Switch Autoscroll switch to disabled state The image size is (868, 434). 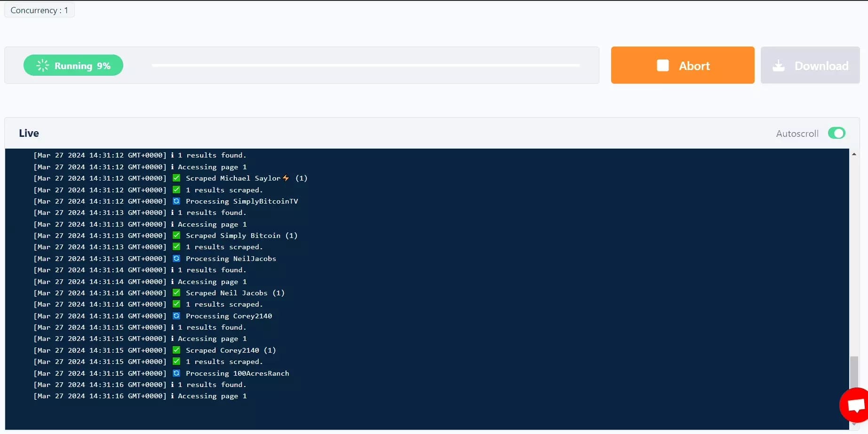pos(836,133)
